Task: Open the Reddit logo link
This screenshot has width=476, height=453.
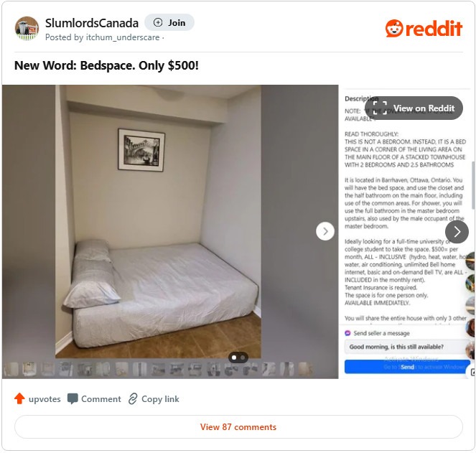Action: [x=424, y=29]
